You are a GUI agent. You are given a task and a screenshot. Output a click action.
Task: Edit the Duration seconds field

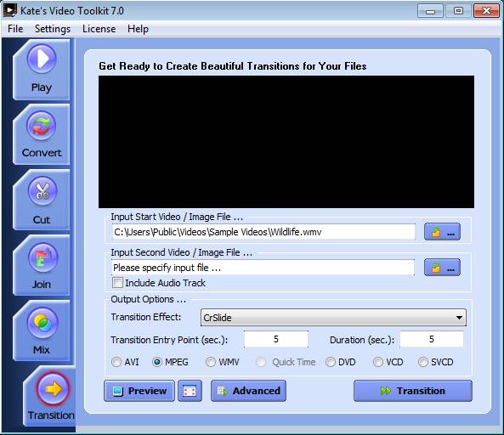432,339
